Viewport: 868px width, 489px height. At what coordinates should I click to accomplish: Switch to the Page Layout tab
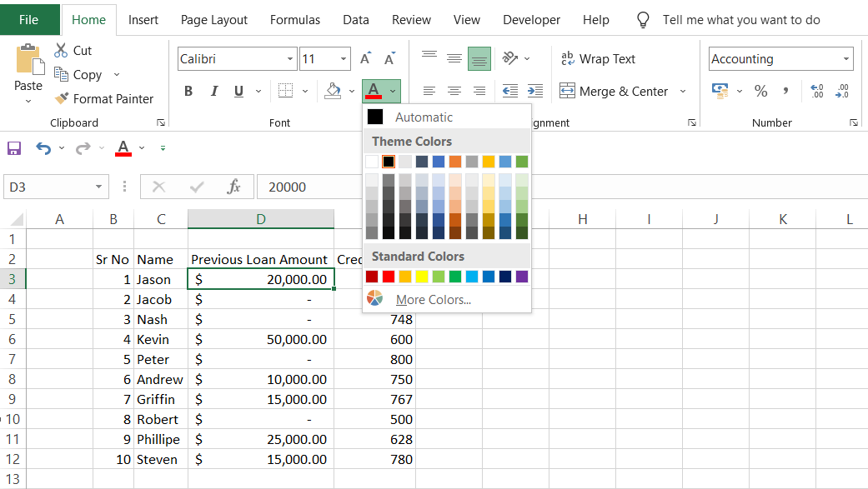pyautogui.click(x=214, y=20)
